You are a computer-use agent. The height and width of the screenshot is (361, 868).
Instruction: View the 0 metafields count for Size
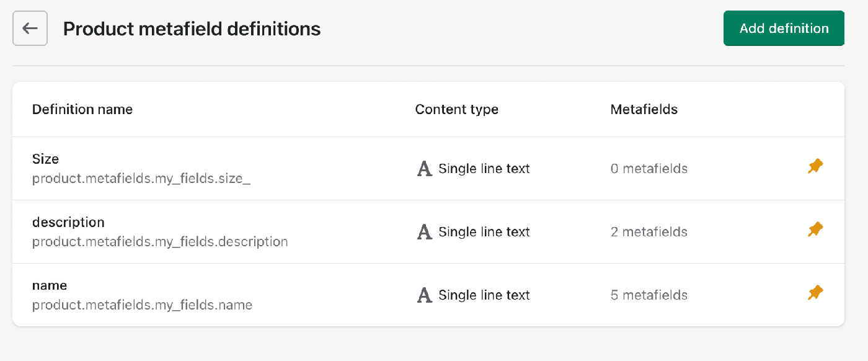click(649, 169)
